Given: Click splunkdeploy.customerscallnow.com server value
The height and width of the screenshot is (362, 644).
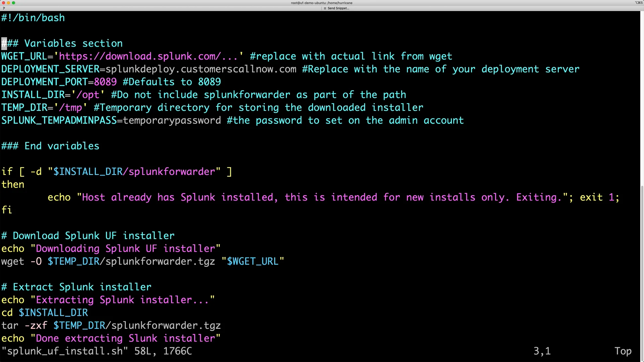Looking at the screenshot, I should (201, 69).
